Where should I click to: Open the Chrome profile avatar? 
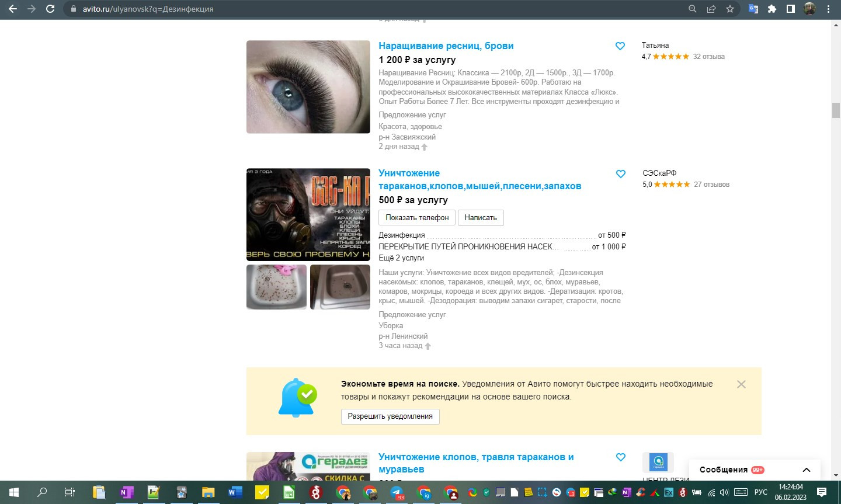click(x=809, y=9)
